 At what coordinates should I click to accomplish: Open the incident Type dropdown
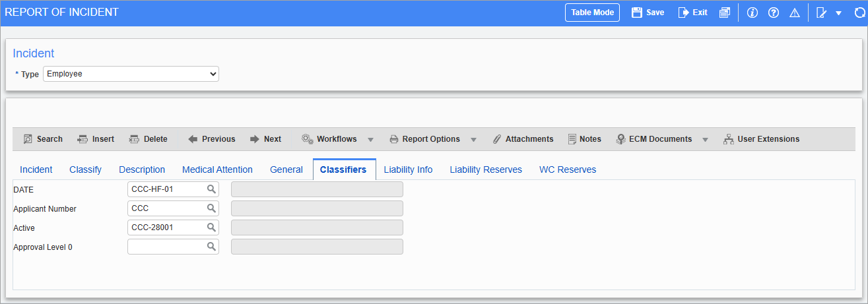(x=131, y=74)
